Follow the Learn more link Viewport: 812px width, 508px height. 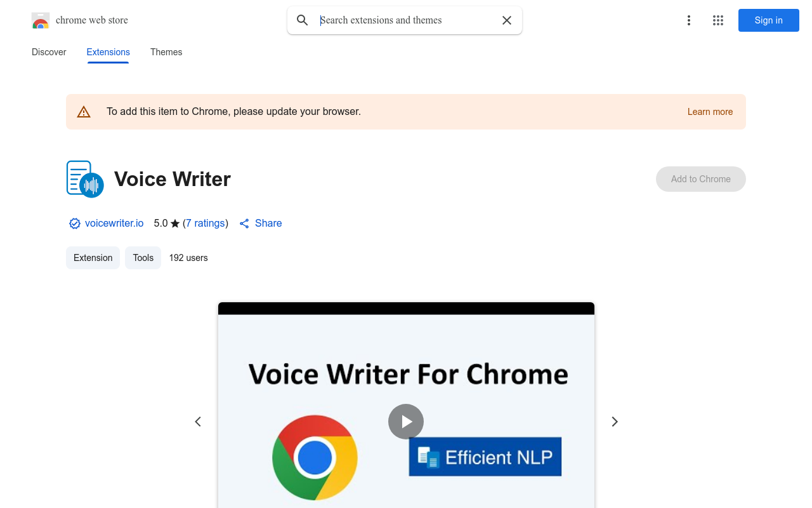pyautogui.click(x=710, y=112)
